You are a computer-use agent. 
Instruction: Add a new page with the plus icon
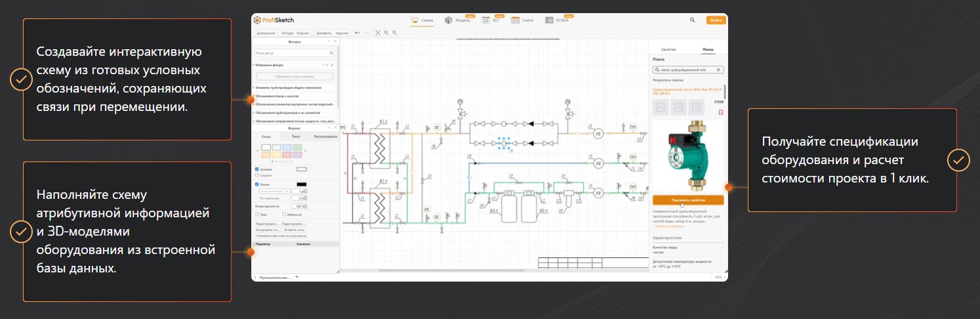point(296,277)
